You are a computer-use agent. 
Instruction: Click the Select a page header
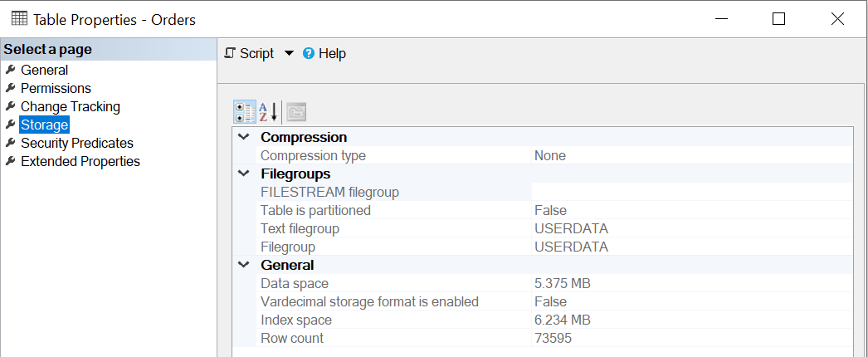(x=109, y=49)
